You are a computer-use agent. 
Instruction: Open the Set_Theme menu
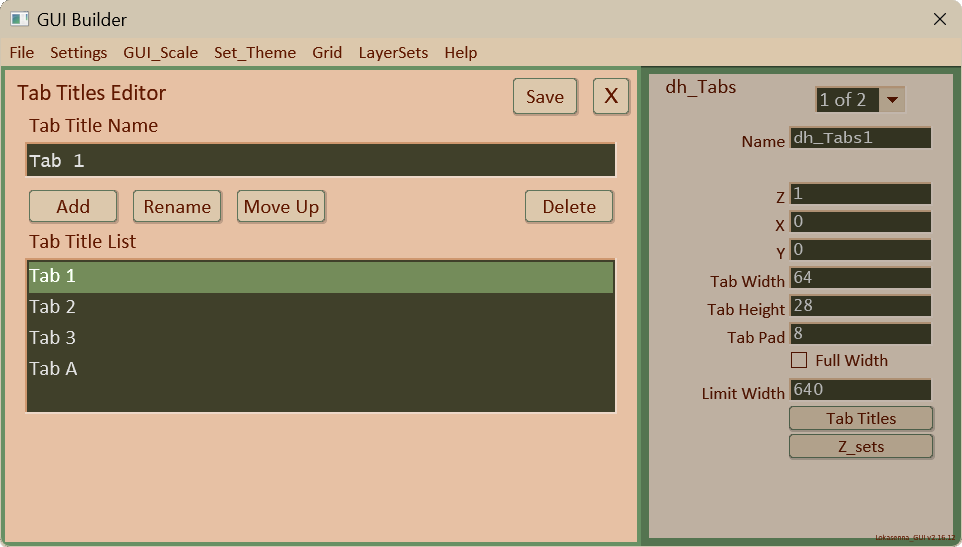255,53
